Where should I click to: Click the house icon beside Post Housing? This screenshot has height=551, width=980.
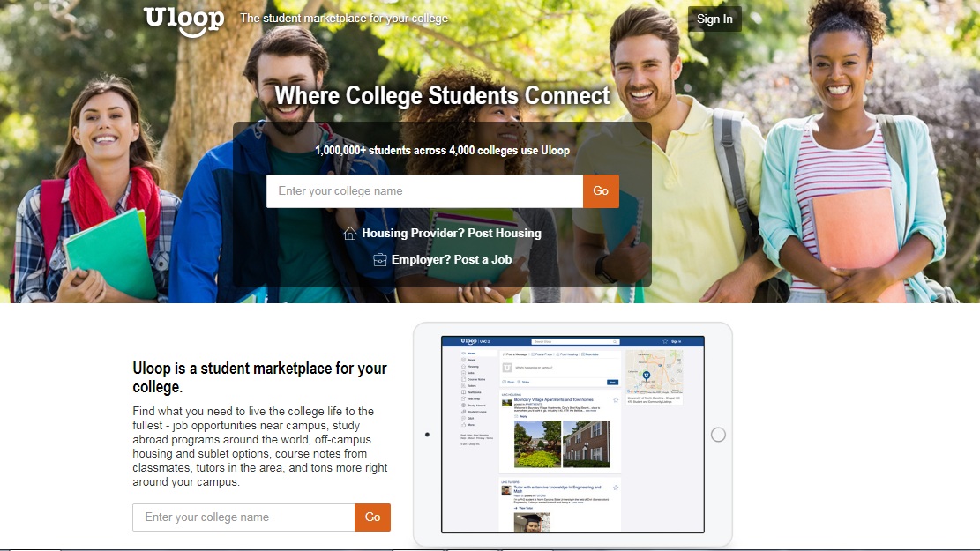(350, 234)
